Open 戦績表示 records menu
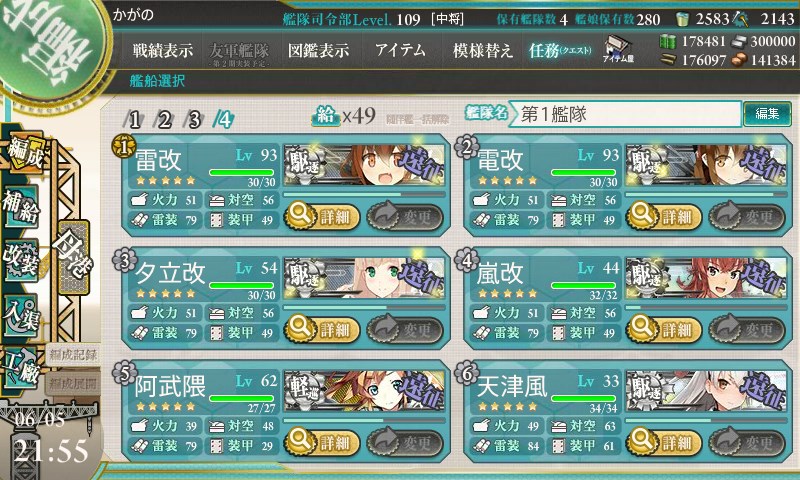Image resolution: width=800 pixels, height=480 pixels. click(x=163, y=50)
